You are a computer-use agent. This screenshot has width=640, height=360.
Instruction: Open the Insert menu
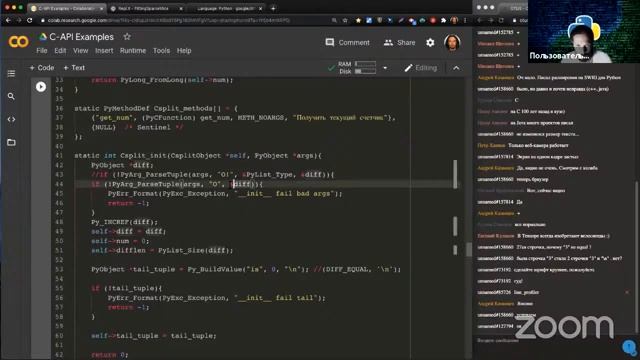tap(104, 51)
